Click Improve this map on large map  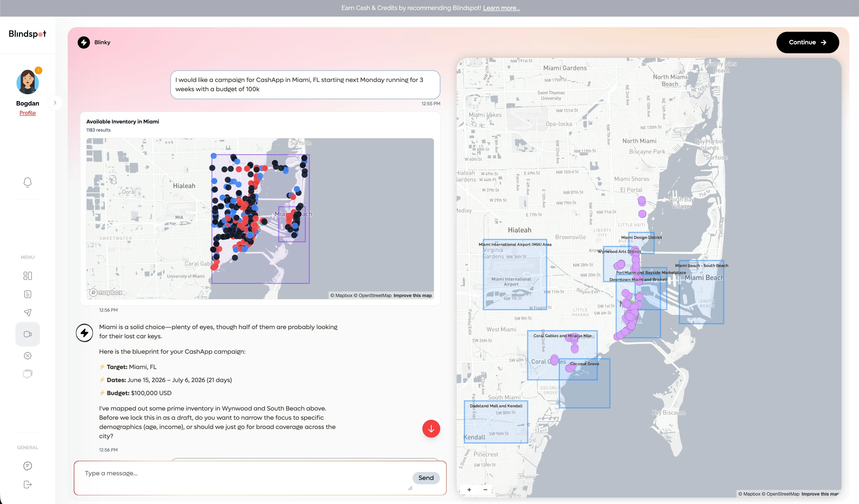pyautogui.click(x=820, y=494)
